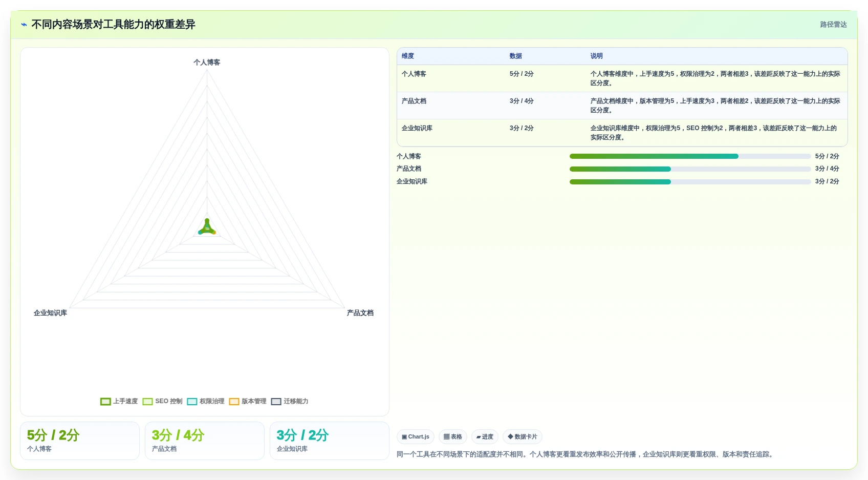Click the lightning icon beside the title
The width and height of the screenshot is (868, 480).
24,25
